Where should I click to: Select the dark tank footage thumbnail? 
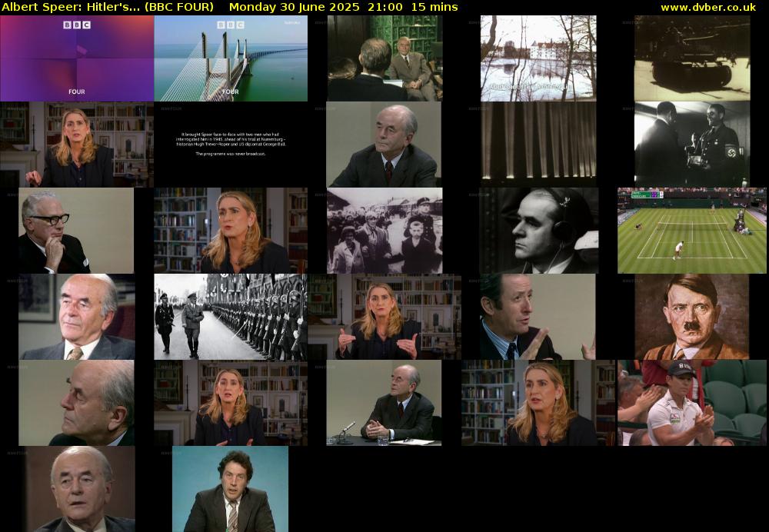click(x=692, y=58)
